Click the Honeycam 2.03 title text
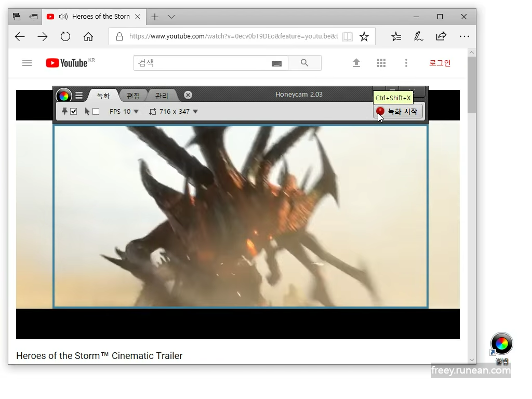The image size is (532, 399). click(299, 95)
